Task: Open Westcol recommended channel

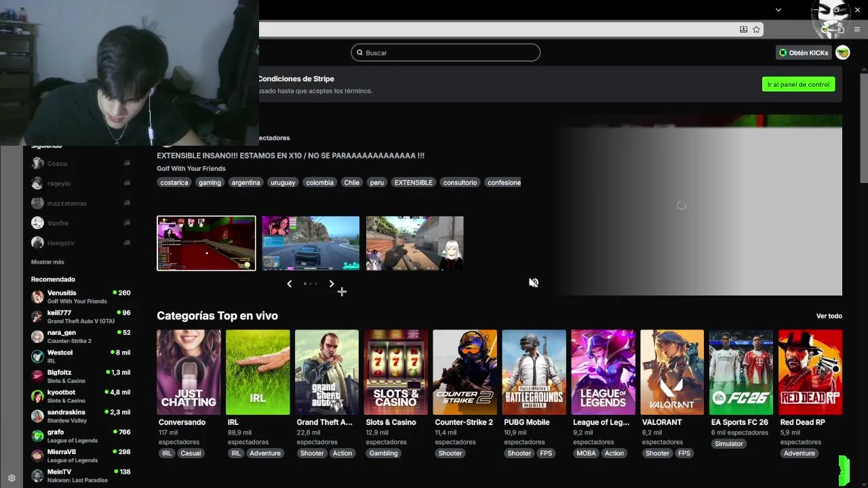Action: click(x=81, y=357)
